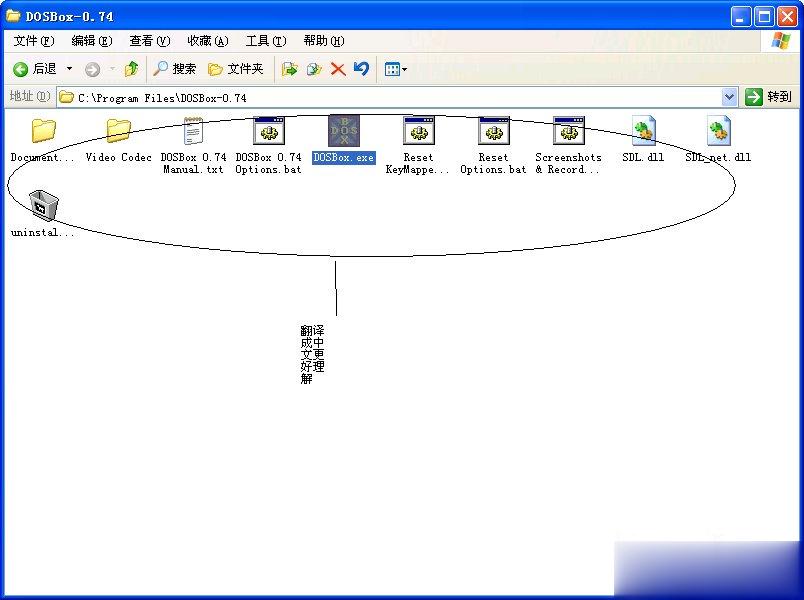
Task: Select the DOSBox 0.74 Options.bat file
Action: tap(268, 132)
